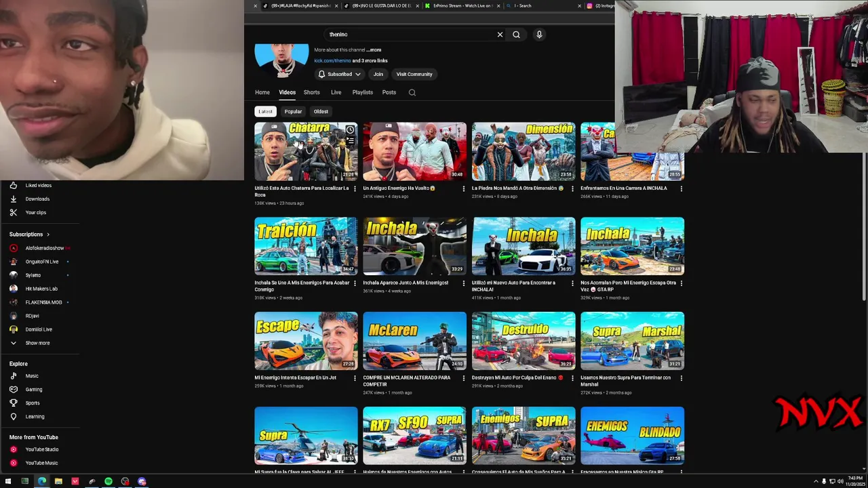Switch to the Playlists tab
This screenshot has width=868, height=488.
click(362, 92)
